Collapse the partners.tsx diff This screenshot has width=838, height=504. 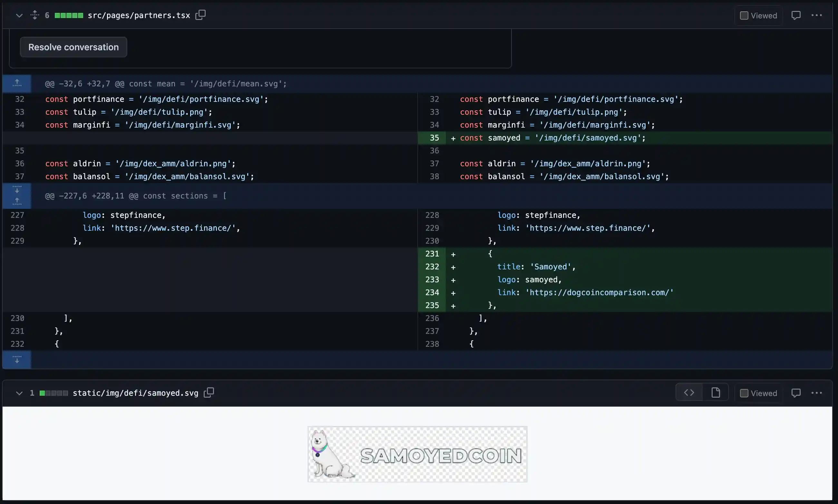point(19,15)
